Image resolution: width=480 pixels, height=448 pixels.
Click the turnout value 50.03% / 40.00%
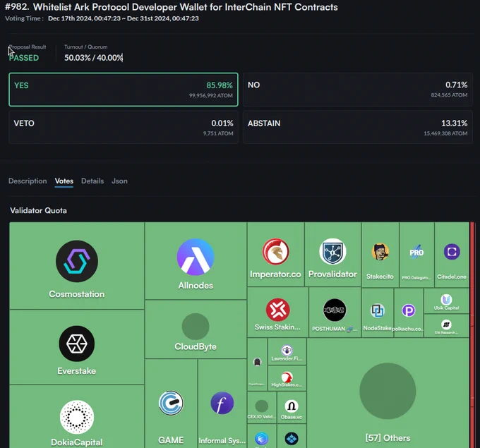point(94,58)
